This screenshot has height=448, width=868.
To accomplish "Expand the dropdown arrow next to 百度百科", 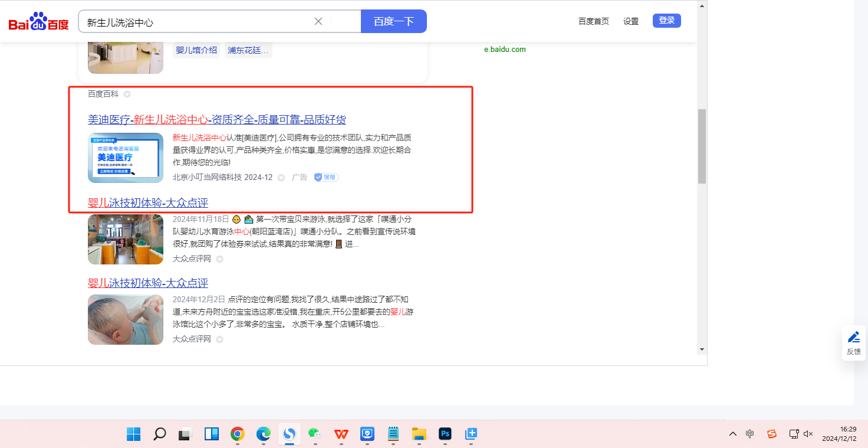I will [x=127, y=94].
